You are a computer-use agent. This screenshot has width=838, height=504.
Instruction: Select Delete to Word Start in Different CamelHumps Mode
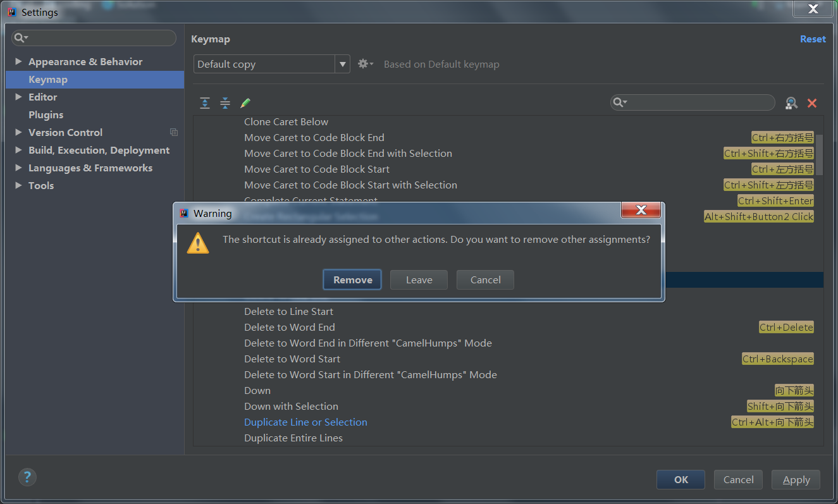tap(371, 374)
